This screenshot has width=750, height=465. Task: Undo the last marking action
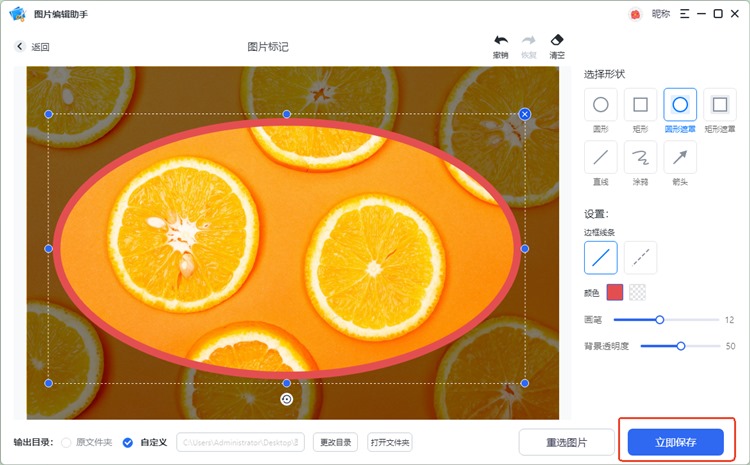500,42
